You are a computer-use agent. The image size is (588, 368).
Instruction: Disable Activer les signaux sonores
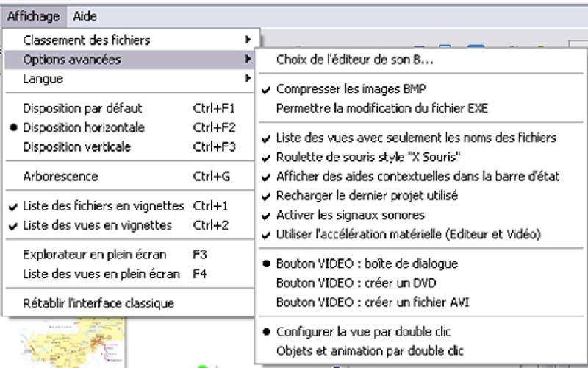(x=420, y=215)
